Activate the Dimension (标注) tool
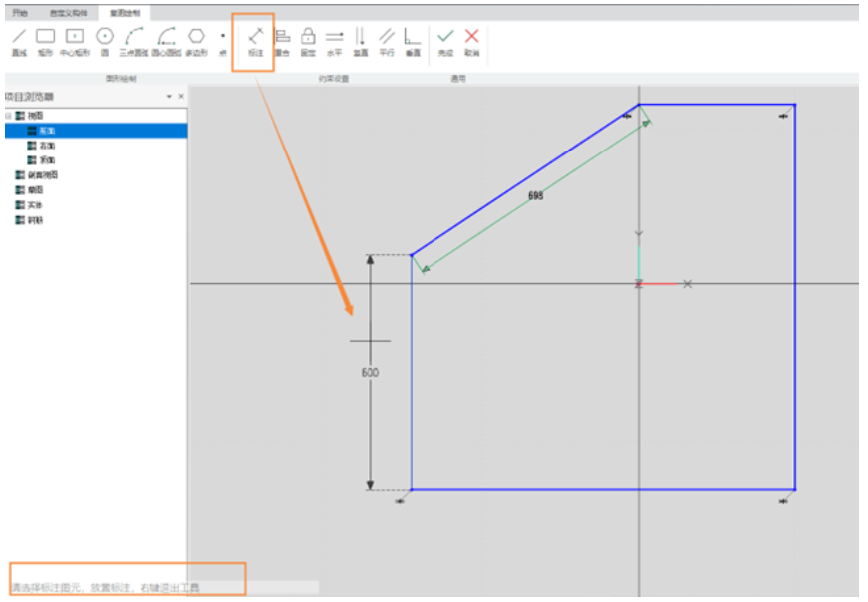 coord(255,41)
